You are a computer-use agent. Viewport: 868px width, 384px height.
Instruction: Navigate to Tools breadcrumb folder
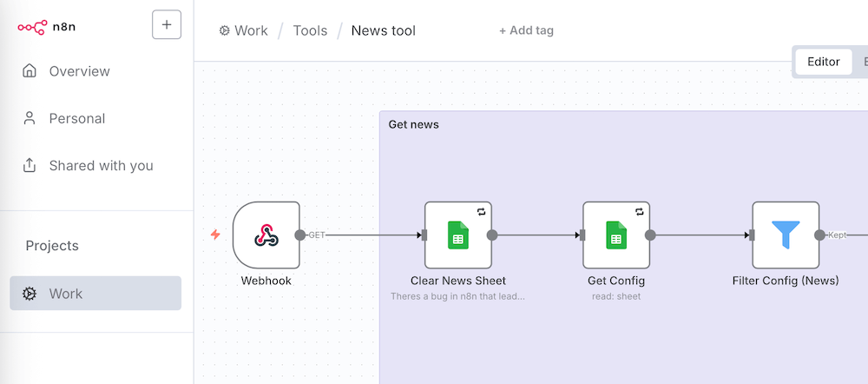click(x=310, y=31)
